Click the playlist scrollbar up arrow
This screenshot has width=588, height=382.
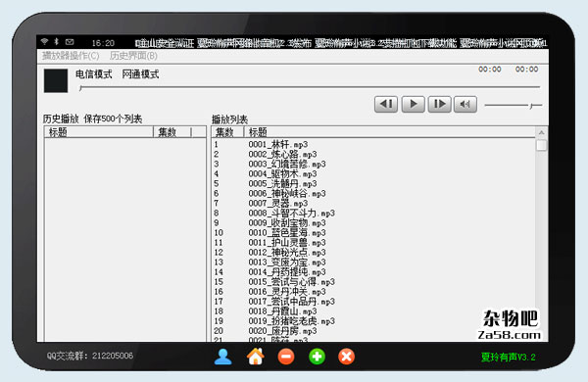[542, 132]
